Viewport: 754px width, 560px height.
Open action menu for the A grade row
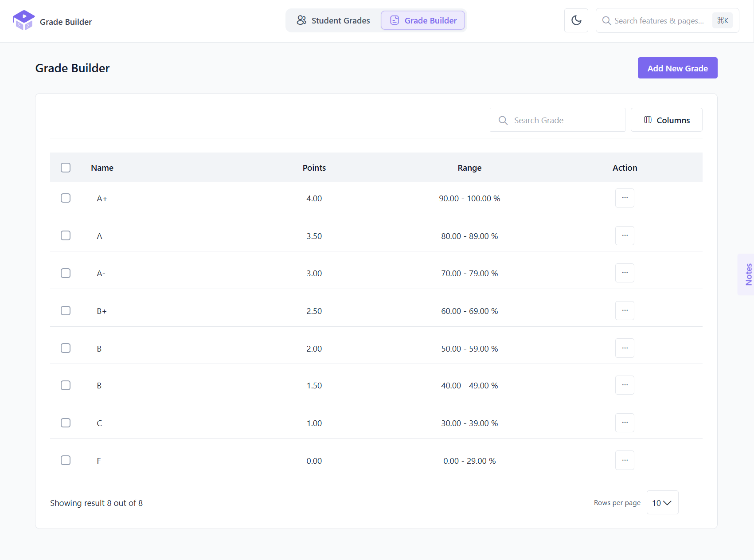(625, 236)
